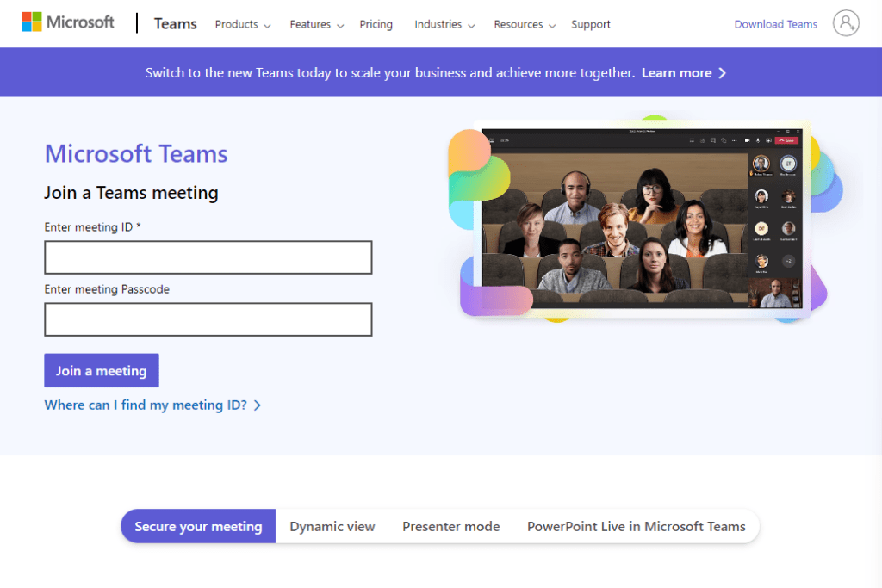Viewport: 882px width, 588px height.
Task: Follow the Learn more banner link
Action: [x=677, y=73]
